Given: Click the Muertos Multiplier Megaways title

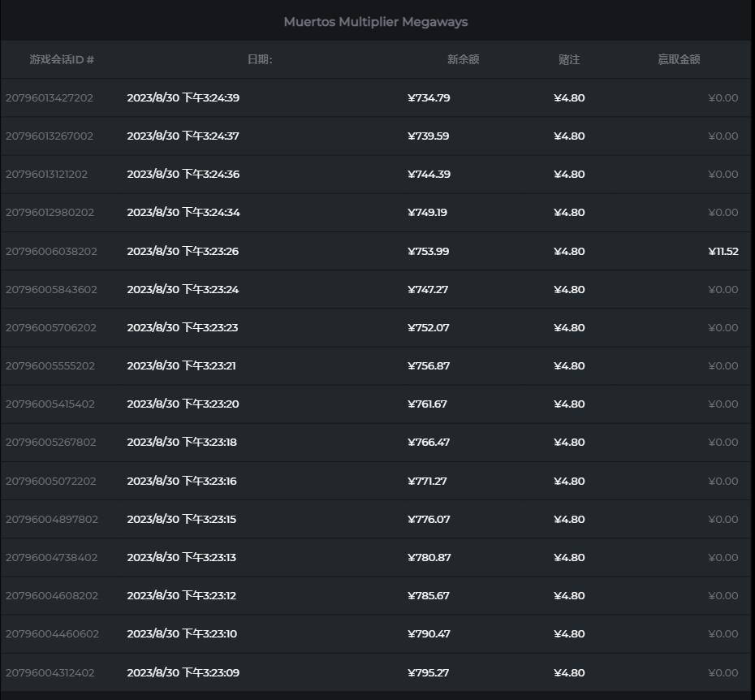Looking at the screenshot, I should coord(376,22).
